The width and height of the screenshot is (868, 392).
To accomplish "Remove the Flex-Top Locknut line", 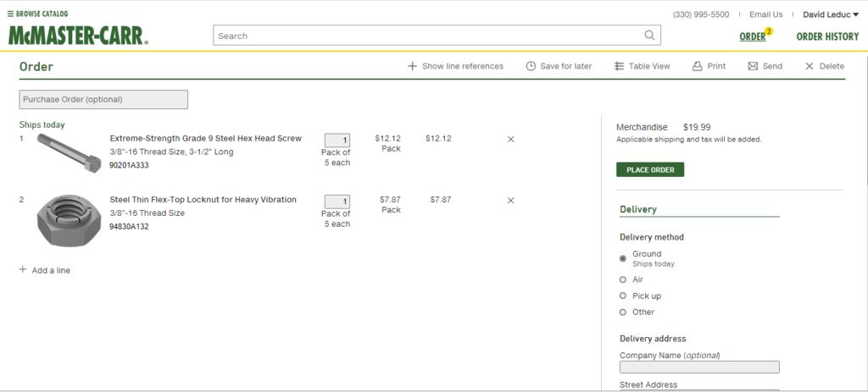I will [x=510, y=201].
